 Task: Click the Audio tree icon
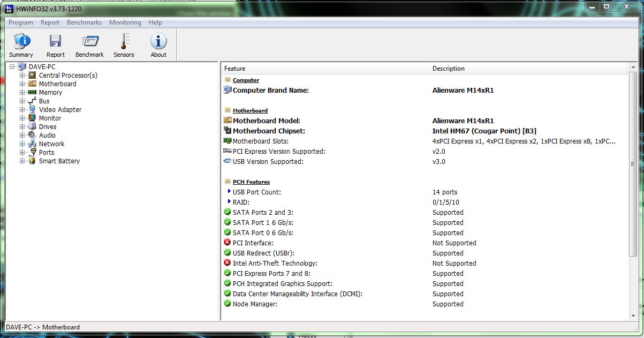[x=32, y=136]
